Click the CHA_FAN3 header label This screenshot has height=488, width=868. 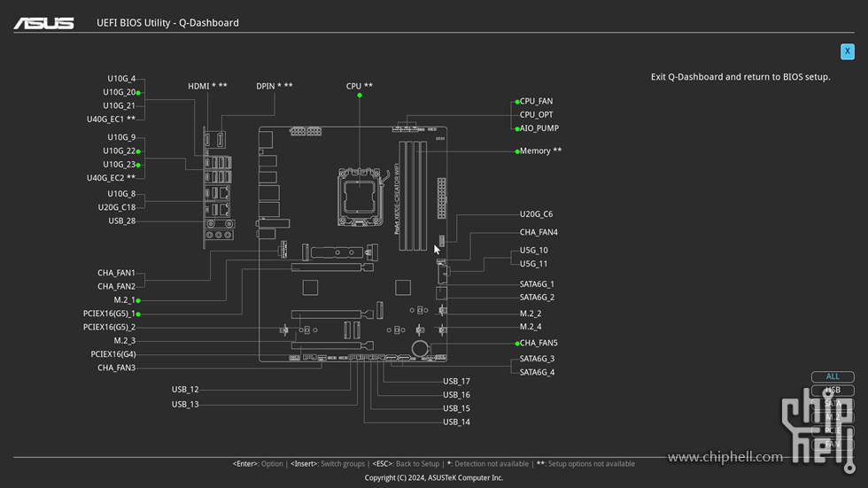click(x=116, y=368)
